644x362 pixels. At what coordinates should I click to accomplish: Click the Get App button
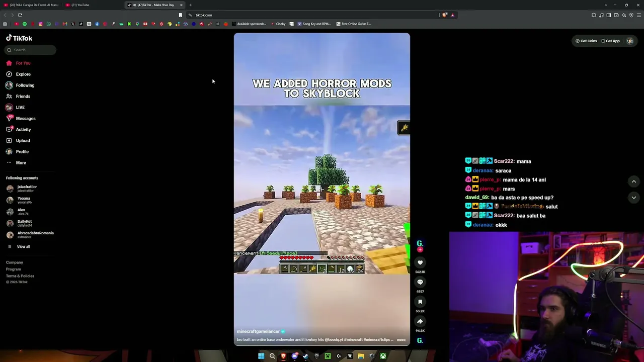point(610,41)
